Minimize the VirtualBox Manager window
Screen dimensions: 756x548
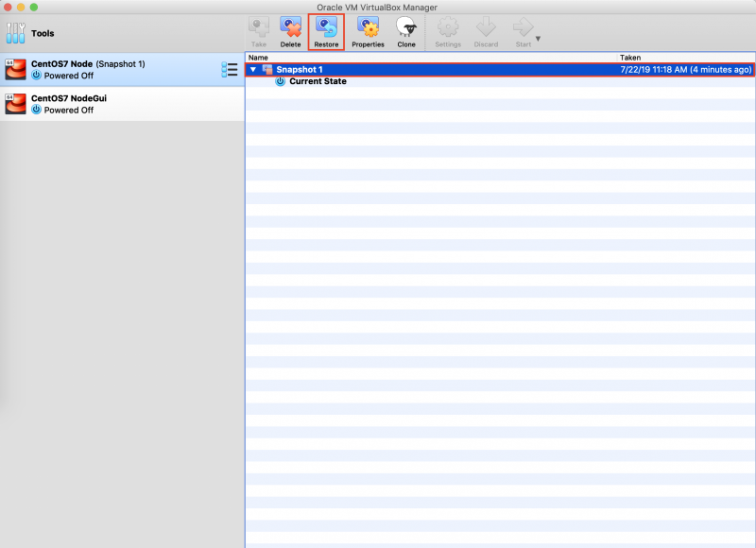(x=21, y=8)
